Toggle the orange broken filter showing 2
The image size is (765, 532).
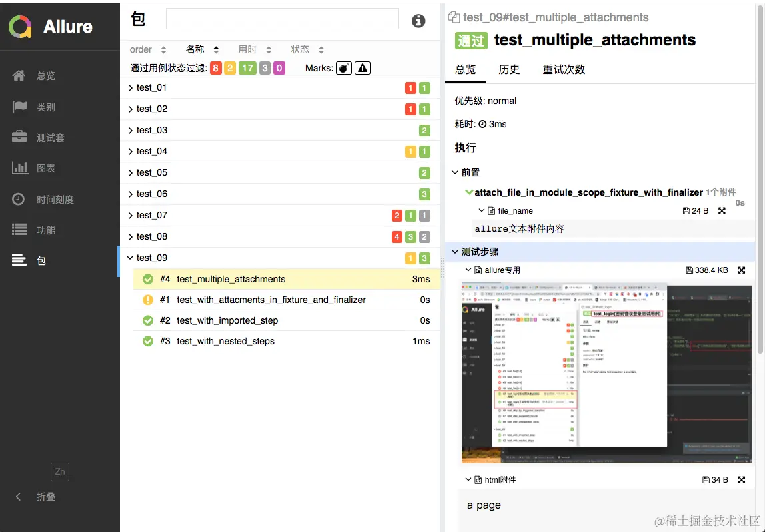click(x=230, y=69)
